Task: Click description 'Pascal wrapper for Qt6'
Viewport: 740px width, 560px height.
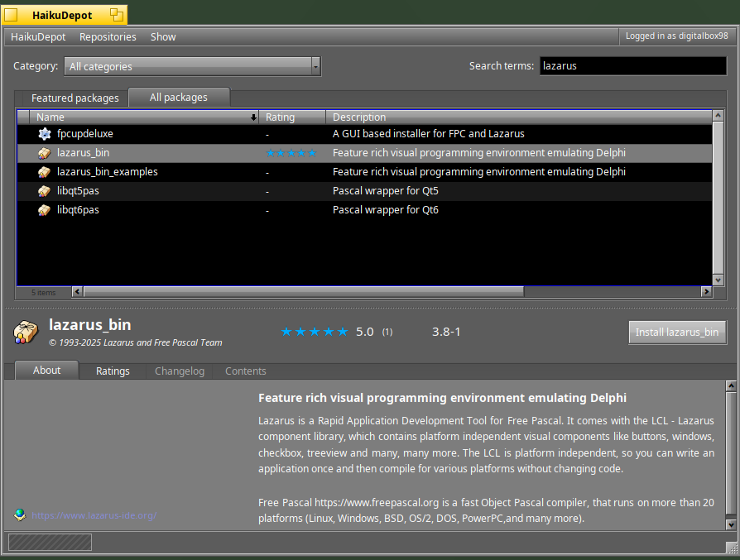Action: point(385,210)
